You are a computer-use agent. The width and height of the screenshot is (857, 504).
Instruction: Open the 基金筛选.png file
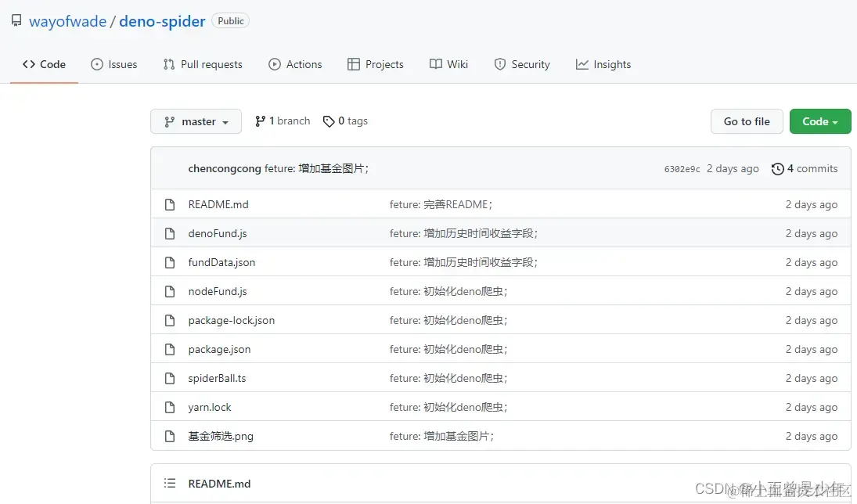coord(220,436)
